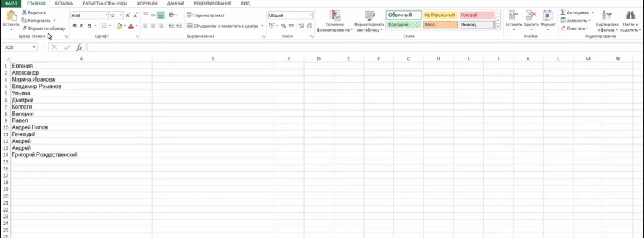Click Delete cells (Удалить) icon
The image size is (644, 238).
point(531,15)
